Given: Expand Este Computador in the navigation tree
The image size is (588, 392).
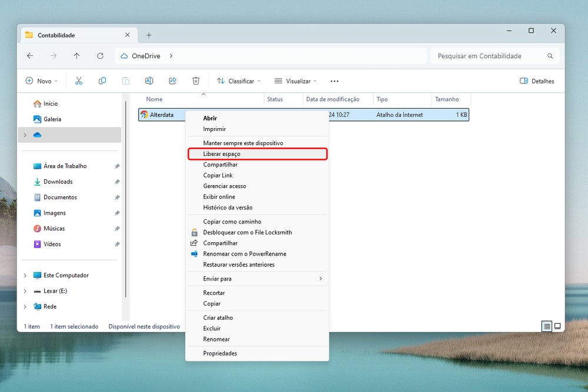Looking at the screenshot, I should pos(25,276).
